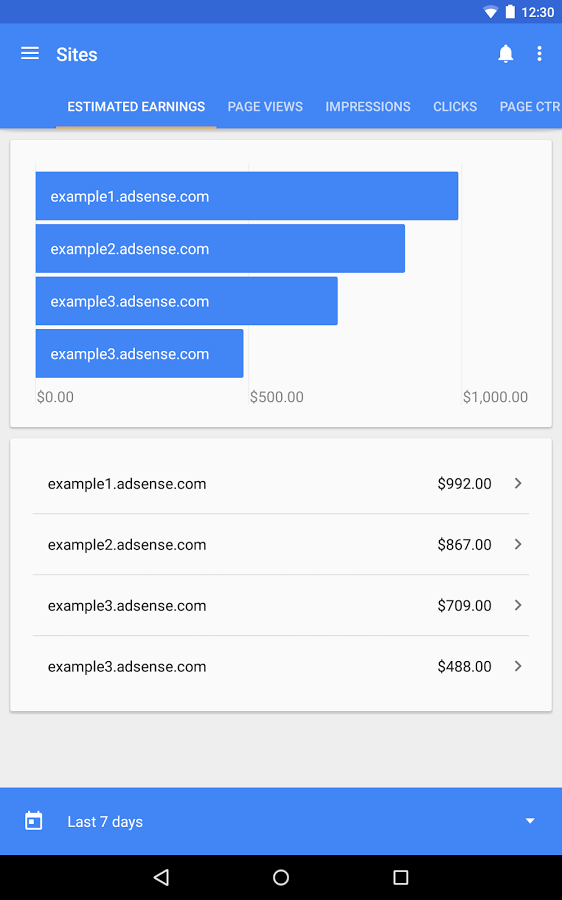This screenshot has width=562, height=900.
Task: Open example2.adsense.com details chevron
Action: coord(518,544)
